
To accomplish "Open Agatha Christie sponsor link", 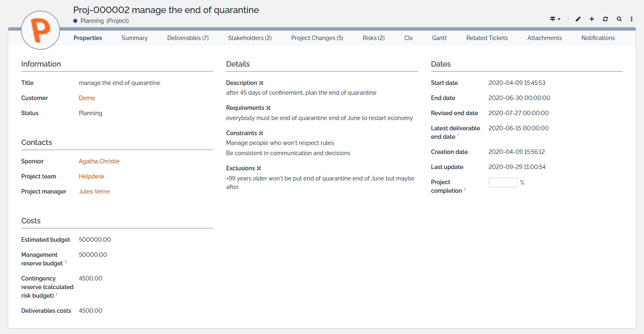I will click(x=99, y=161).
